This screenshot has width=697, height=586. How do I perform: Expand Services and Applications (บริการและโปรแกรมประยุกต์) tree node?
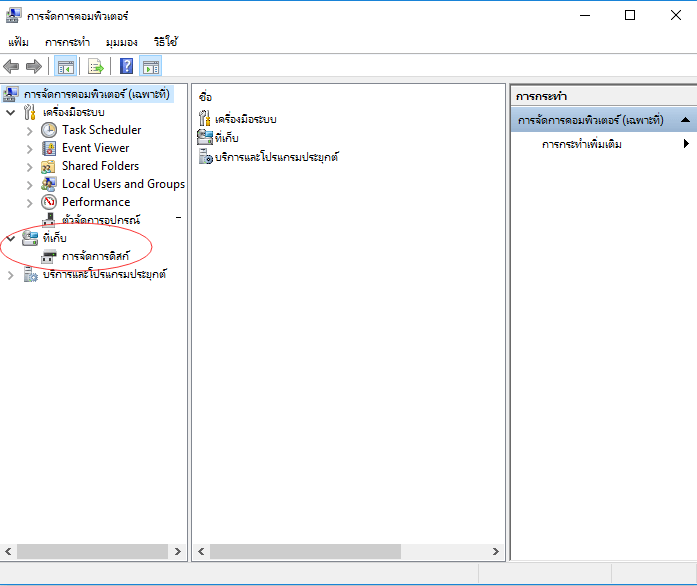click(x=10, y=274)
